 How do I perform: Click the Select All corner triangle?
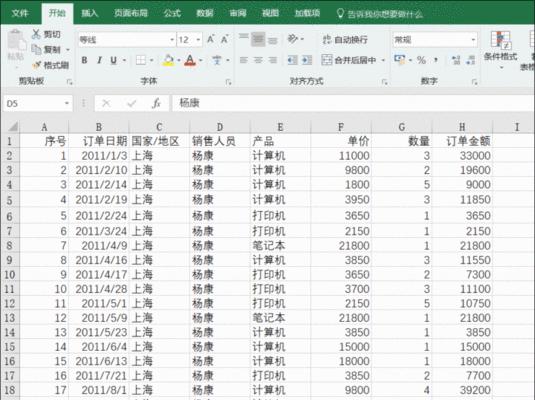coord(13,127)
